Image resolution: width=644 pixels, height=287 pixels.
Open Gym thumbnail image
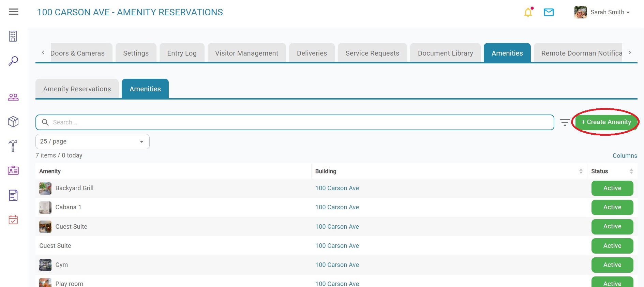(45, 265)
